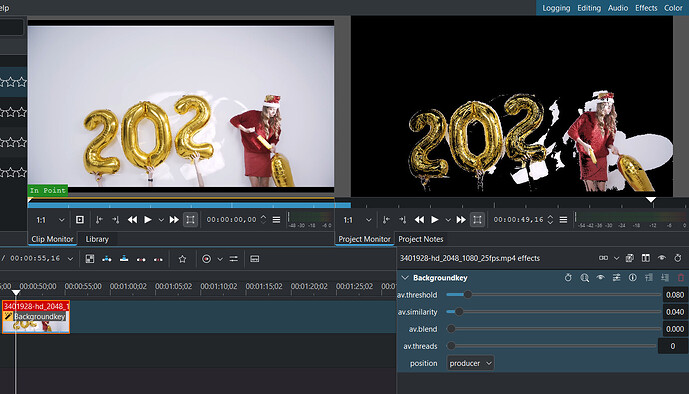Screen dimensions: 689x394
Task: Rewind playback in Project Monitor
Action: tap(420, 220)
